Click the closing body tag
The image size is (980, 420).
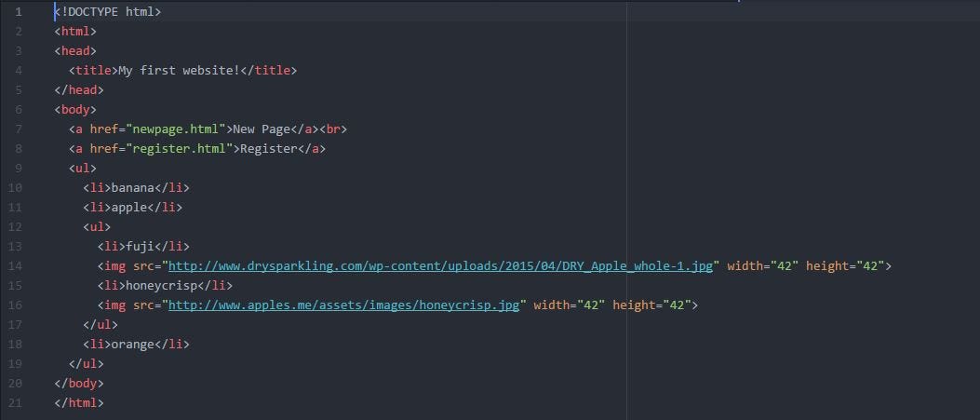(x=79, y=383)
